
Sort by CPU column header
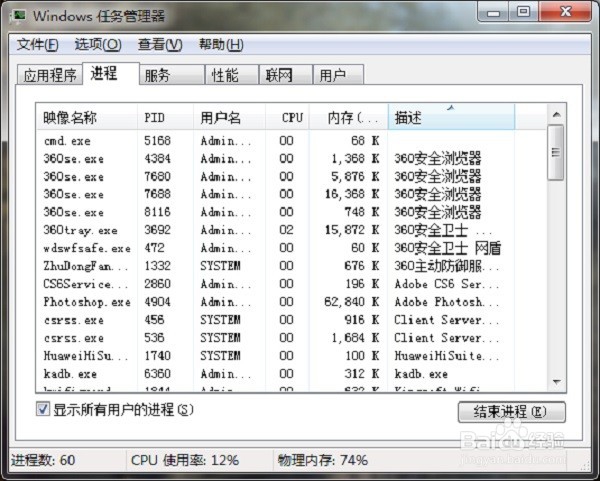point(287,117)
